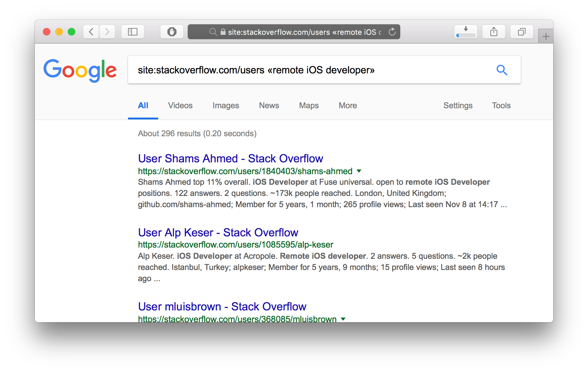Click the address bar lock icon
The width and height of the screenshot is (588, 372).
[x=223, y=32]
